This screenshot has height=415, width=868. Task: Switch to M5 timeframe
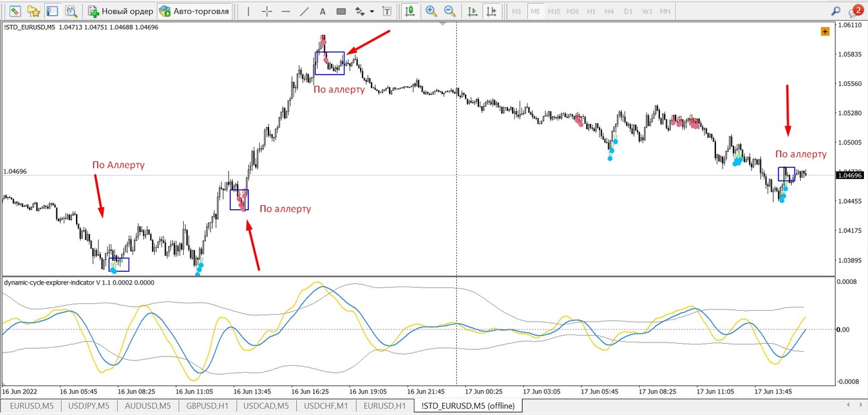[x=535, y=11]
